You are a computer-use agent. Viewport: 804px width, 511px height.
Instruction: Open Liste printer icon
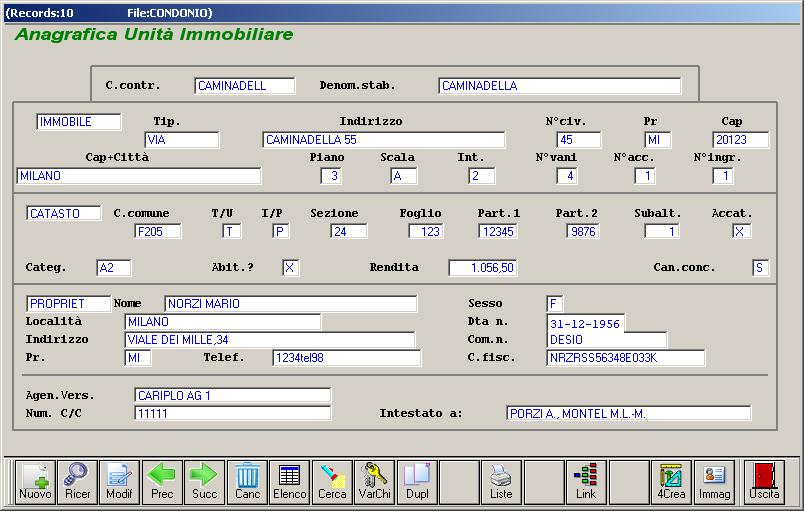point(501,482)
